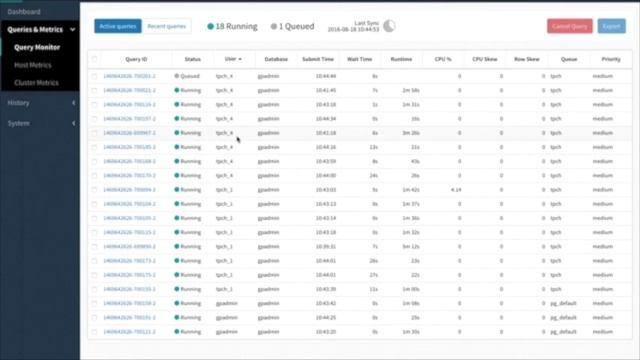Tick checkbox of Queued query submitted 10:44:44
640x360 pixels.
(x=94, y=76)
